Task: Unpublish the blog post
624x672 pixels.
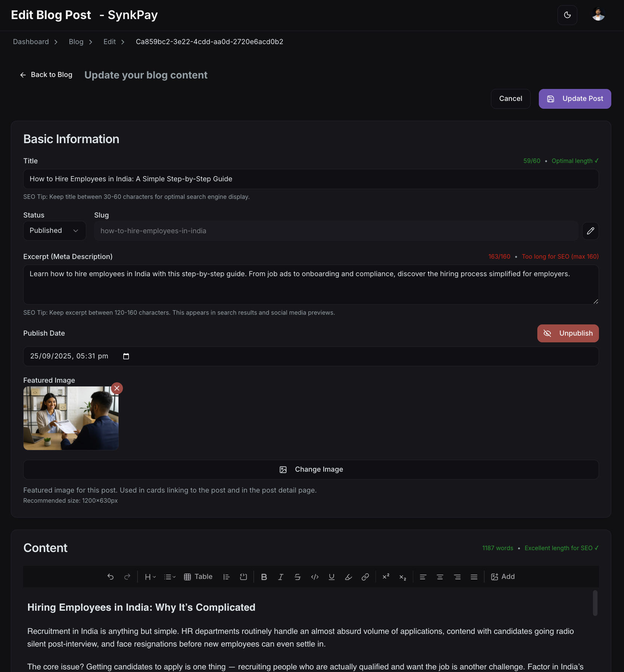Action: 568,333
